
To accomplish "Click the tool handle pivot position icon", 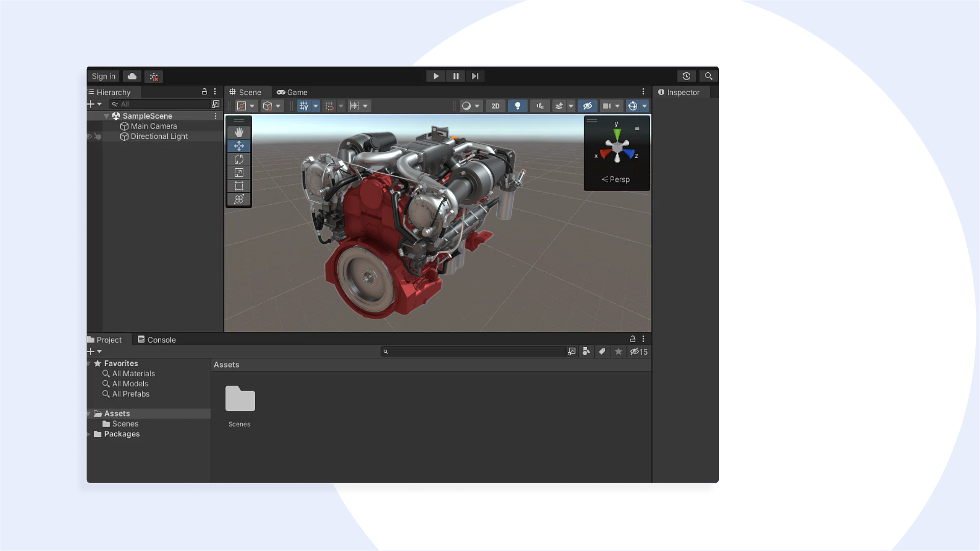I will point(242,106).
